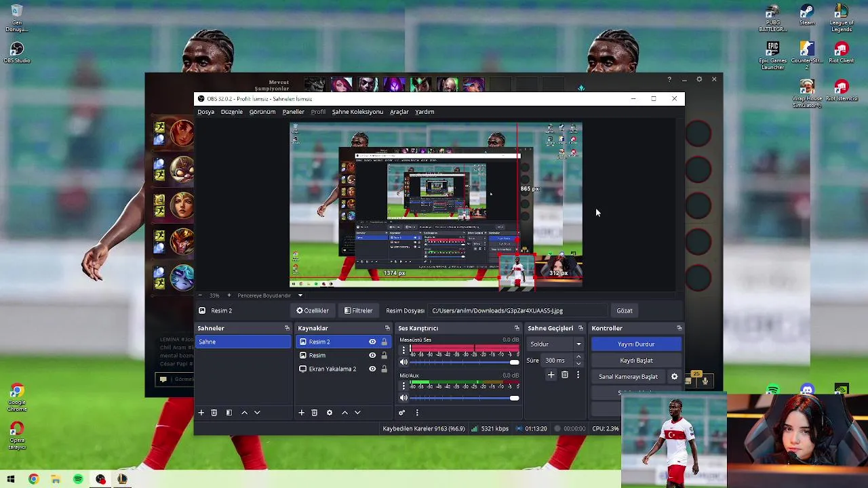This screenshot has width=868, height=488.
Task: Open Mic/Aux channel options dots
Action: (x=403, y=386)
